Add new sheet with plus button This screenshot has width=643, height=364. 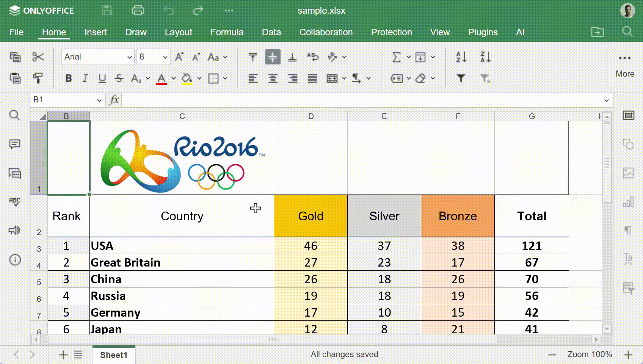[x=63, y=355]
